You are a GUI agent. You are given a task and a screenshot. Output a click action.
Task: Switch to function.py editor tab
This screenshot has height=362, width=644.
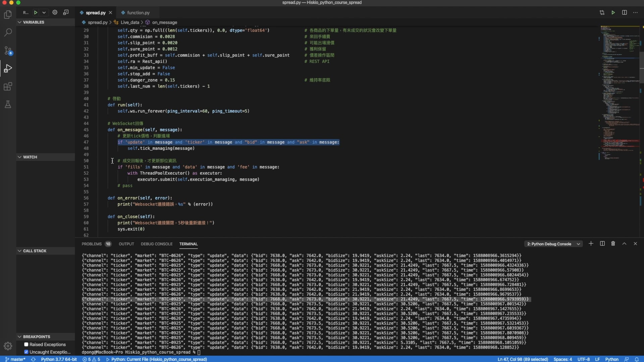(138, 13)
